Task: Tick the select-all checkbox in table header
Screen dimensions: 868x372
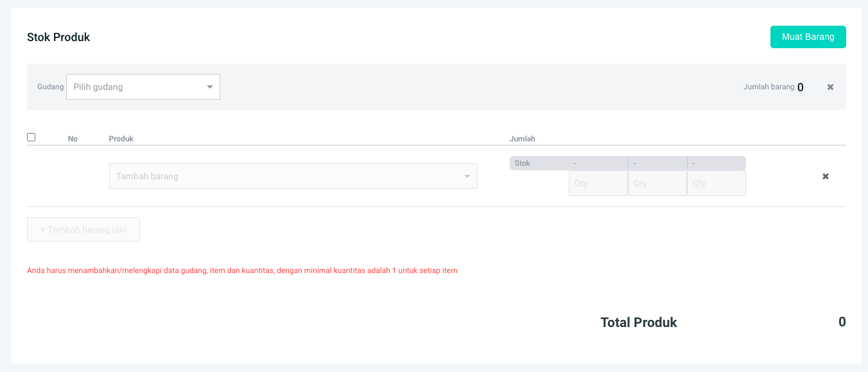Action: (x=31, y=137)
